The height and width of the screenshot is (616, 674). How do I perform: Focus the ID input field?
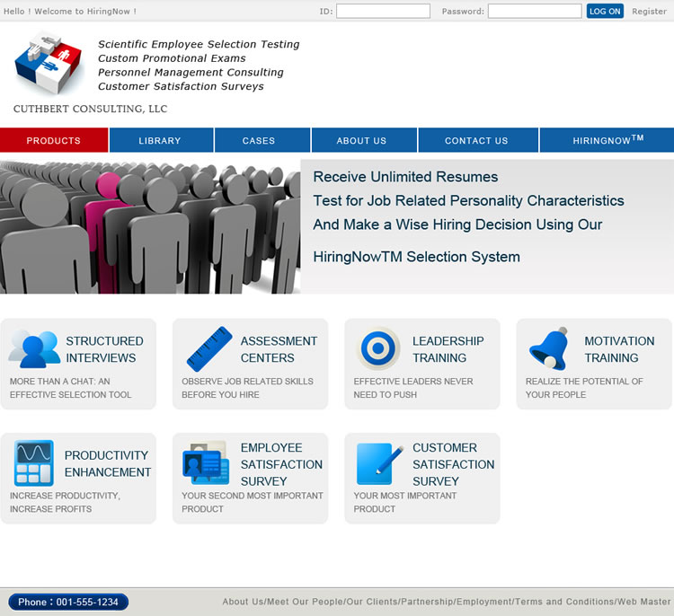click(383, 12)
